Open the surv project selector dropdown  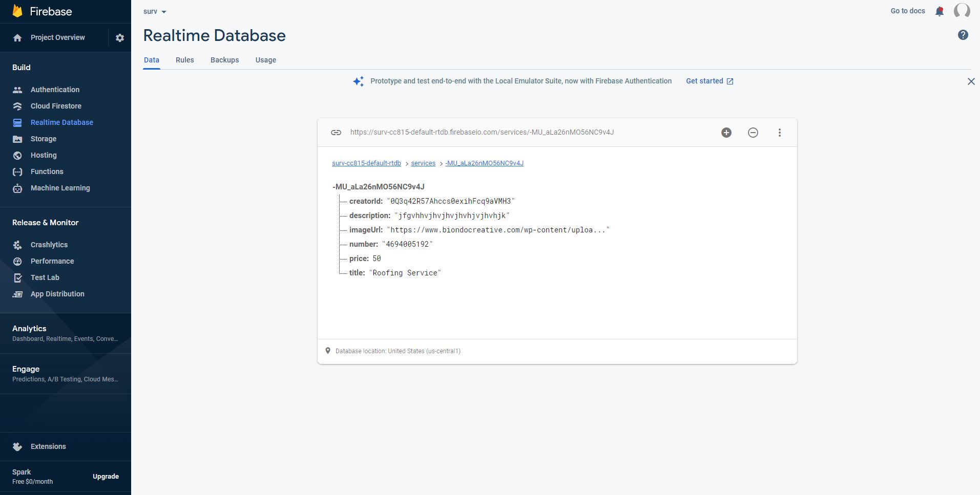tap(155, 11)
